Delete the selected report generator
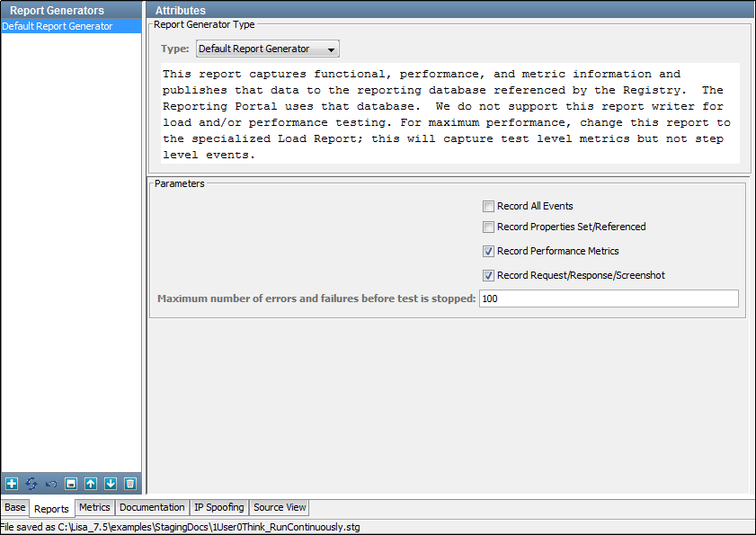This screenshot has width=756, height=535. pos(129,484)
